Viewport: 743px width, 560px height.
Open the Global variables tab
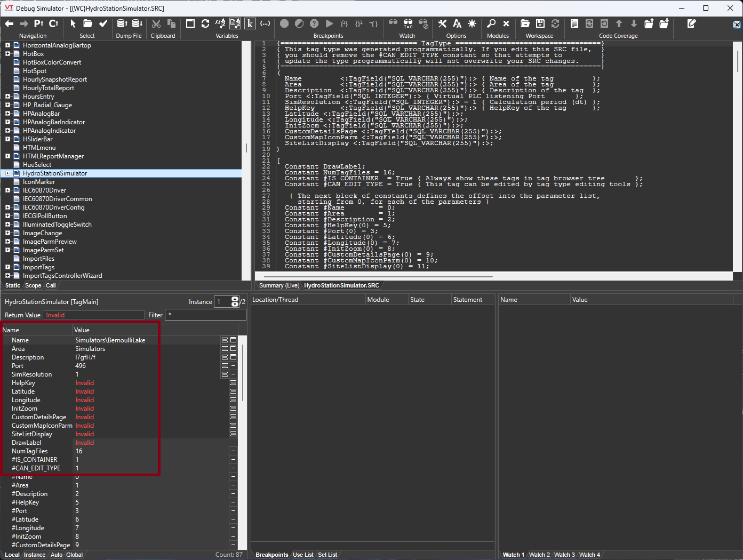74,555
